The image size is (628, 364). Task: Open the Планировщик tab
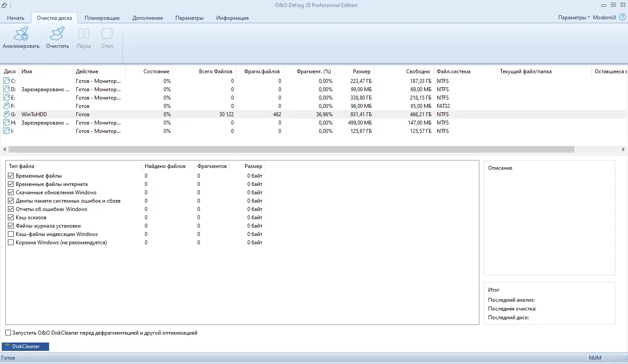(x=102, y=18)
